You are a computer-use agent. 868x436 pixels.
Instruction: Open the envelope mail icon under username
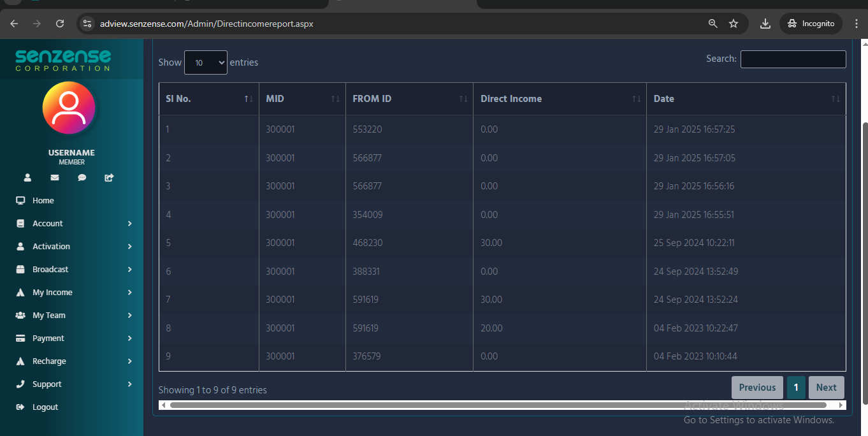point(55,178)
